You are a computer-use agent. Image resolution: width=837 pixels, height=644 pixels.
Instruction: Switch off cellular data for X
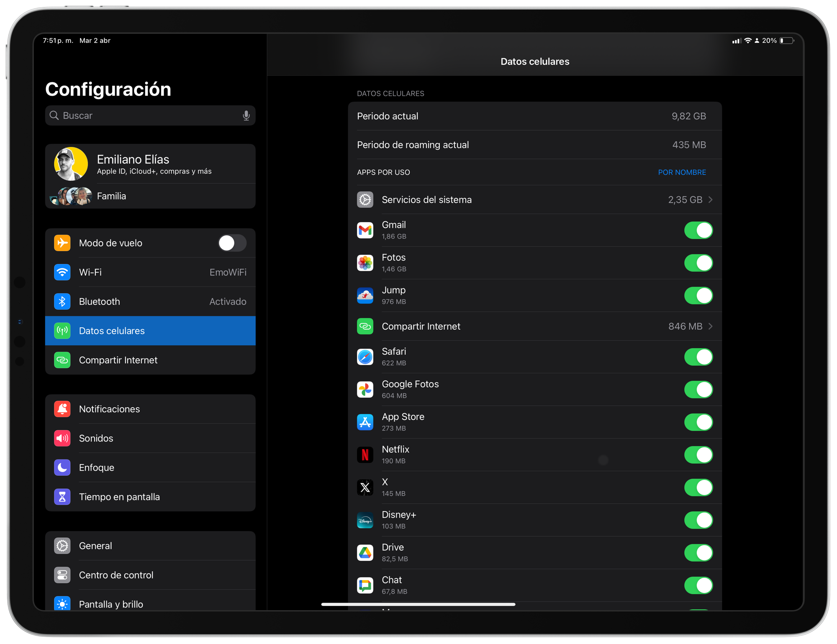698,487
